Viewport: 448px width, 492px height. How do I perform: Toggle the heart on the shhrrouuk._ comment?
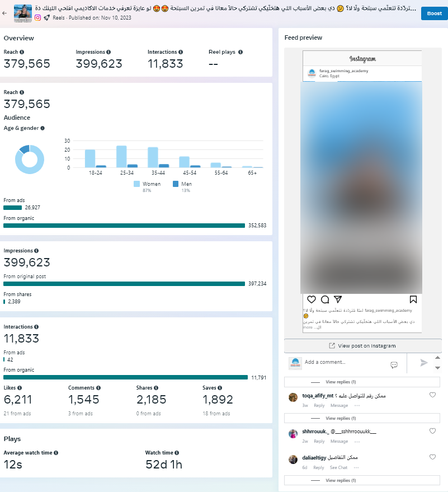[x=432, y=431]
